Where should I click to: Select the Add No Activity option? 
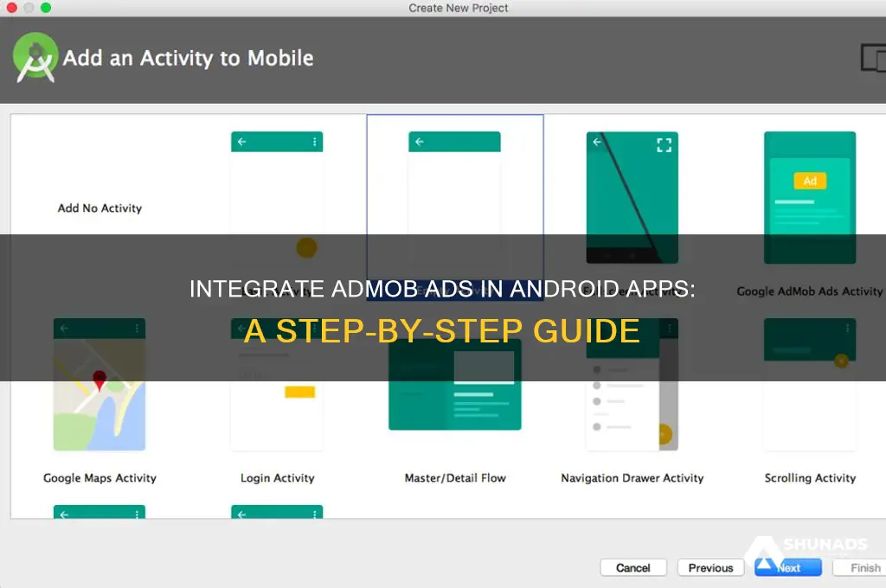(x=100, y=208)
